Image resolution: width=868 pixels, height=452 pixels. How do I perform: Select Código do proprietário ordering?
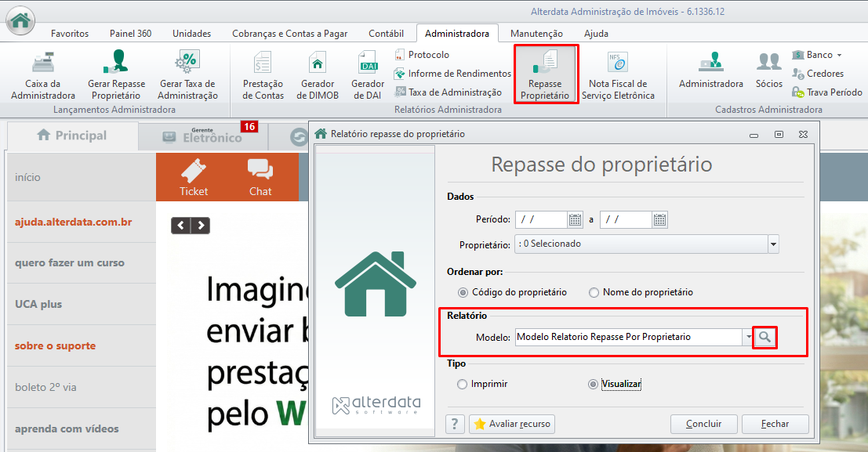click(512, 292)
